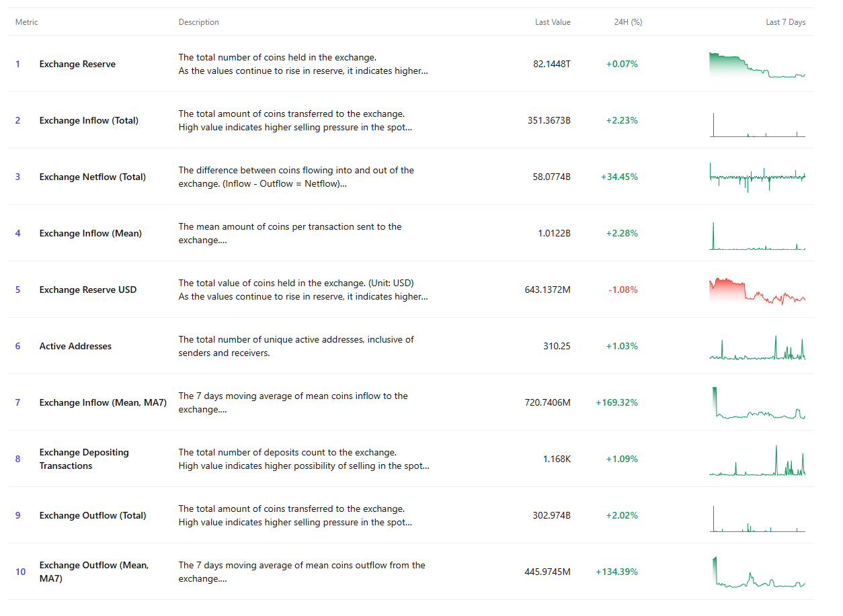Sort the table by Last Value column

[553, 21]
